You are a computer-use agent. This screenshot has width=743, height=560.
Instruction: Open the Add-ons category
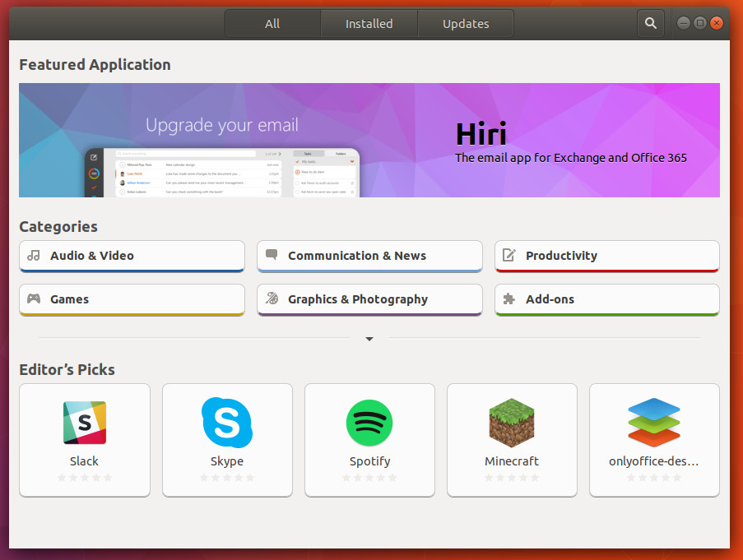(607, 299)
